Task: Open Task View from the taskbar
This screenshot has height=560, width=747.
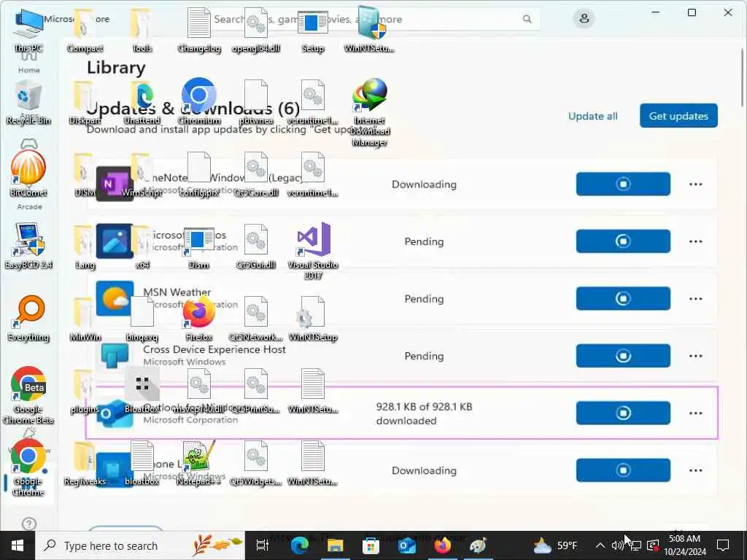Action: (262, 545)
